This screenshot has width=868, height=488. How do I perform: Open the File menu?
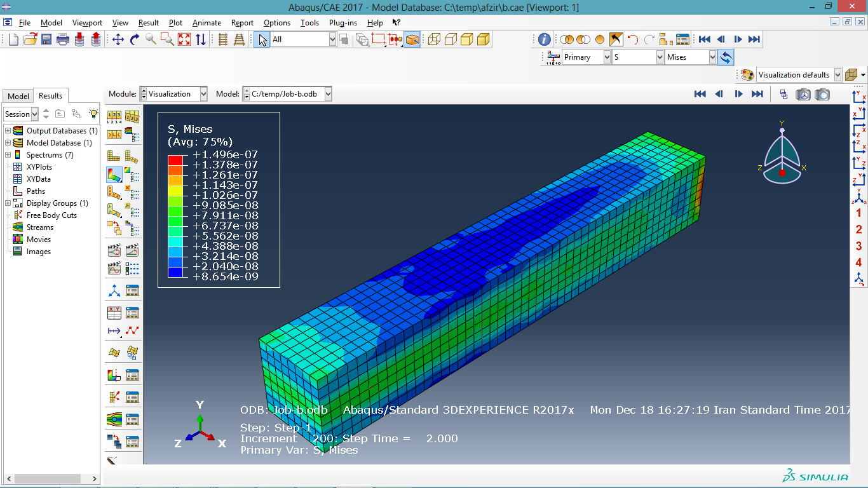(x=25, y=22)
